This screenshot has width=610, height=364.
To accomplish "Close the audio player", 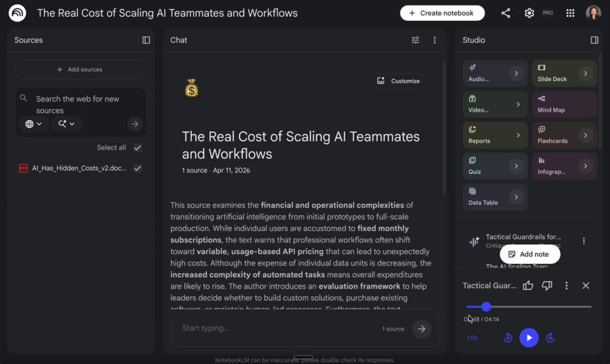I will click(586, 285).
